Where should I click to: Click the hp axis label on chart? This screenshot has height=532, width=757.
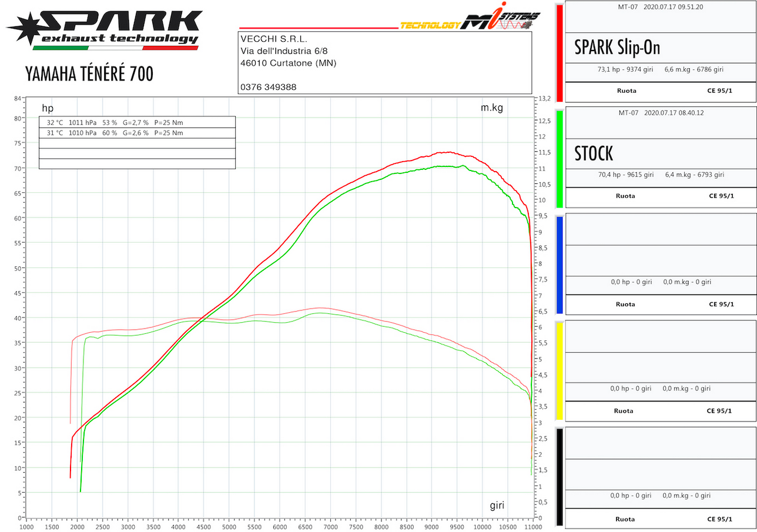point(48,108)
